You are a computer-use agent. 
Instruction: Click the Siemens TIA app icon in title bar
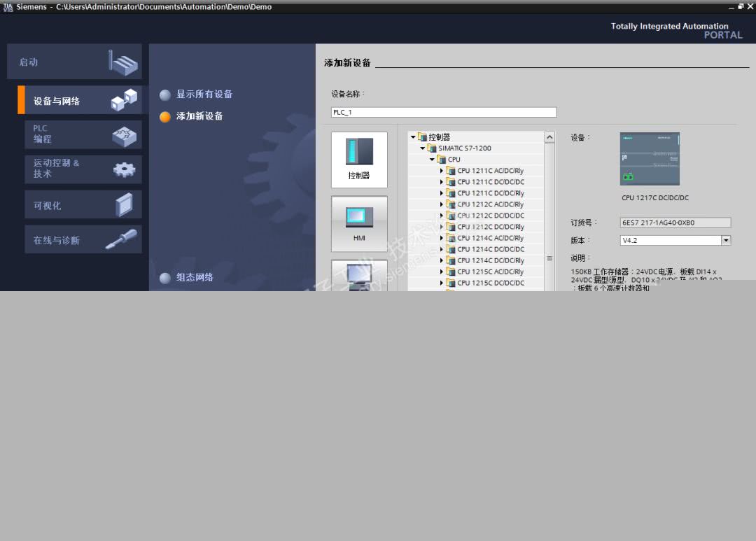(8, 7)
